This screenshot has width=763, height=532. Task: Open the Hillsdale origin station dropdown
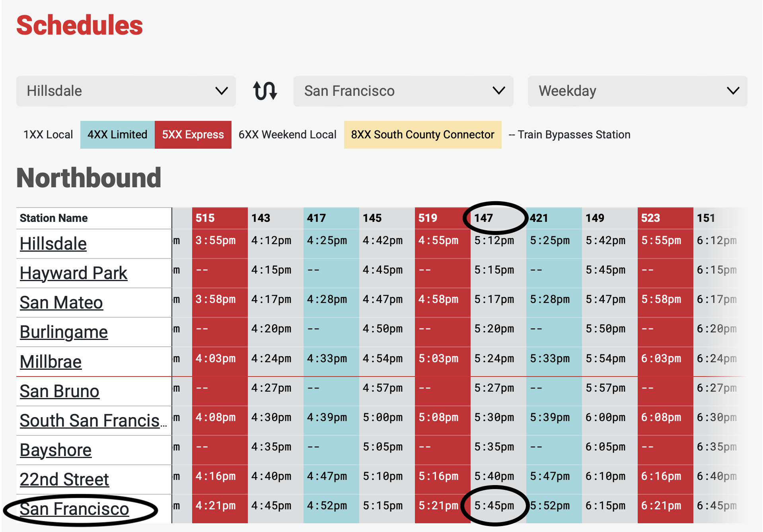[126, 91]
